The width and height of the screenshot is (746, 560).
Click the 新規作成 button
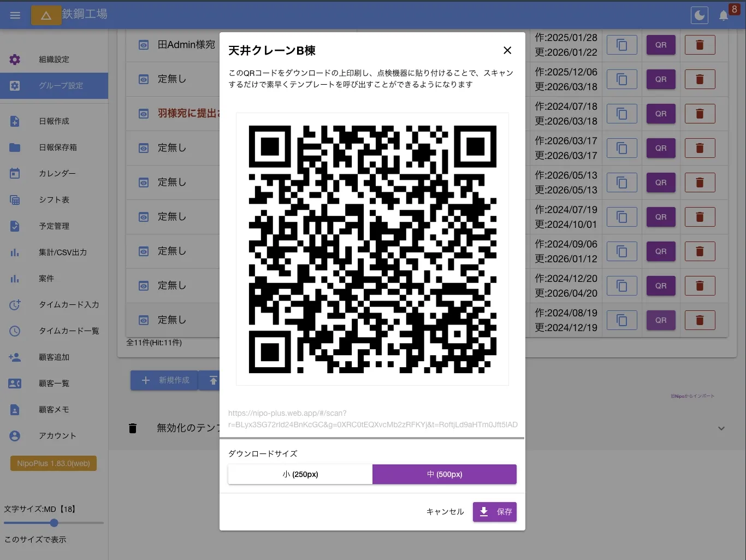pyautogui.click(x=164, y=380)
